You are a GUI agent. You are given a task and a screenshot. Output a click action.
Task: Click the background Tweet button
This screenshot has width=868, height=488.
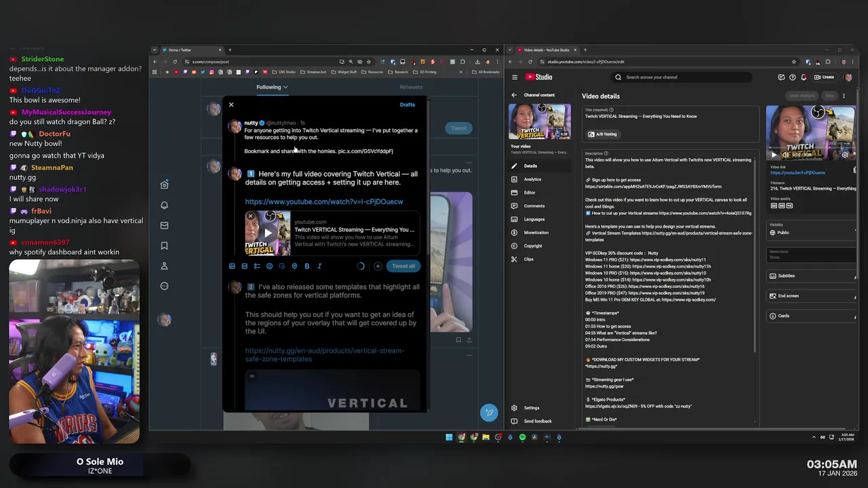click(458, 128)
